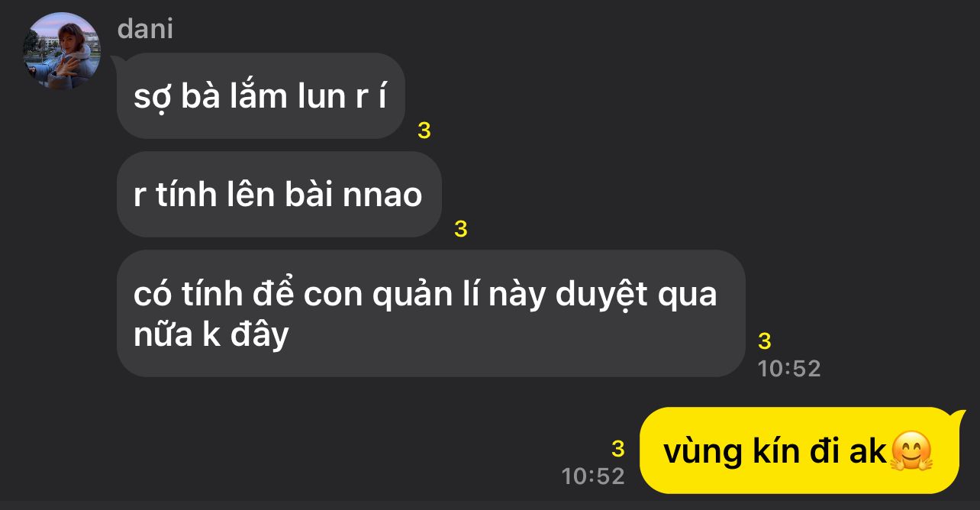
Task: Click the 10:52 timestamp under gray messages
Action: (x=789, y=369)
